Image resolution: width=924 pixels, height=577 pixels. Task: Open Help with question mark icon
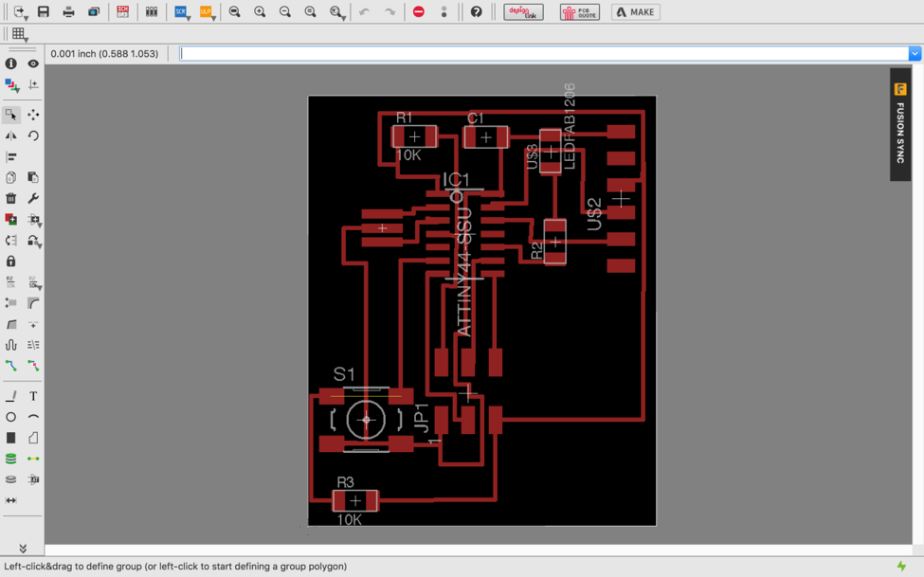coord(476,11)
